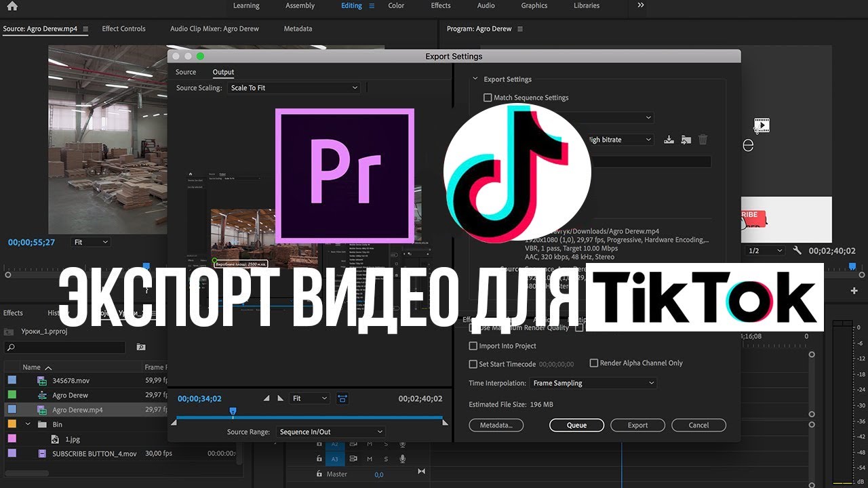Enable Match Sequence Settings checkbox
The height and width of the screenshot is (488, 868).
point(488,98)
